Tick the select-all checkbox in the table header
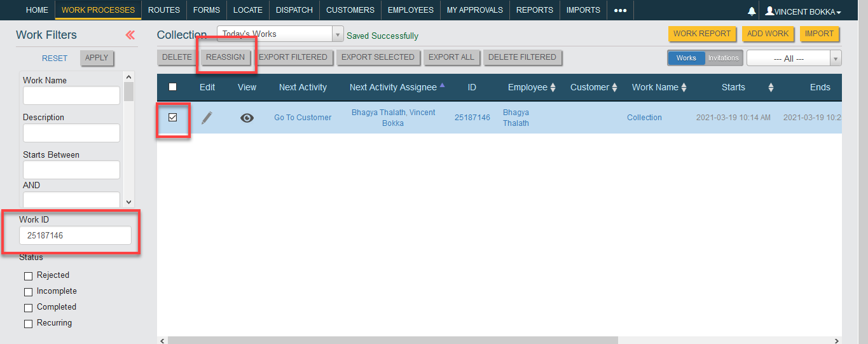 (172, 87)
